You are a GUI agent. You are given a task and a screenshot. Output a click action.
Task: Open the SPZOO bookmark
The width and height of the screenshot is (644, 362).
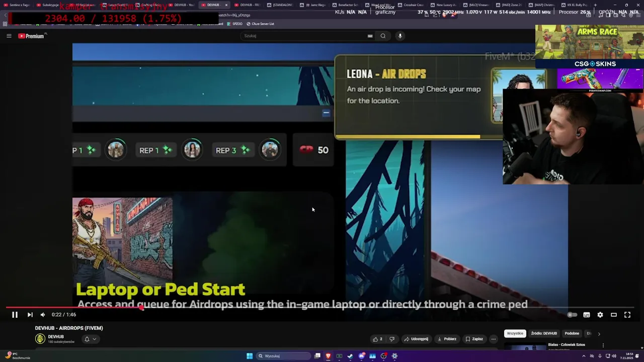pyautogui.click(x=234, y=24)
